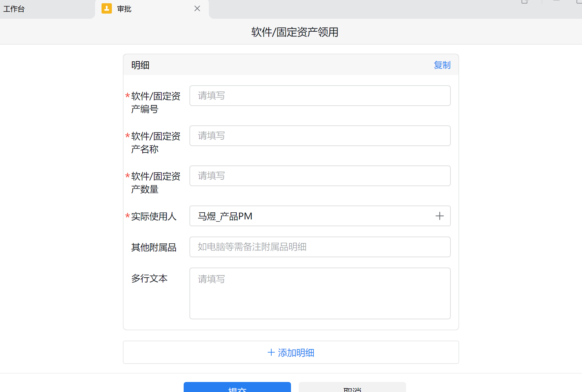Focus the 软件/固定资产编号 input field

(x=320, y=96)
